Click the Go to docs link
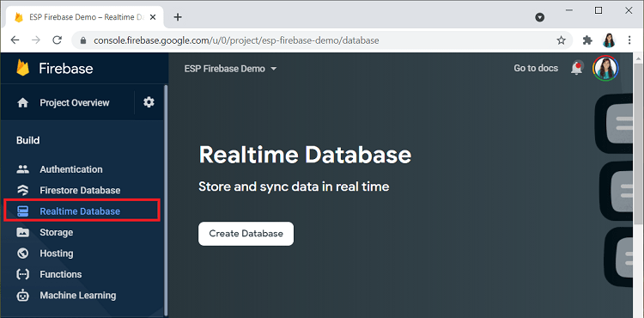The width and height of the screenshot is (644, 318). 536,68
